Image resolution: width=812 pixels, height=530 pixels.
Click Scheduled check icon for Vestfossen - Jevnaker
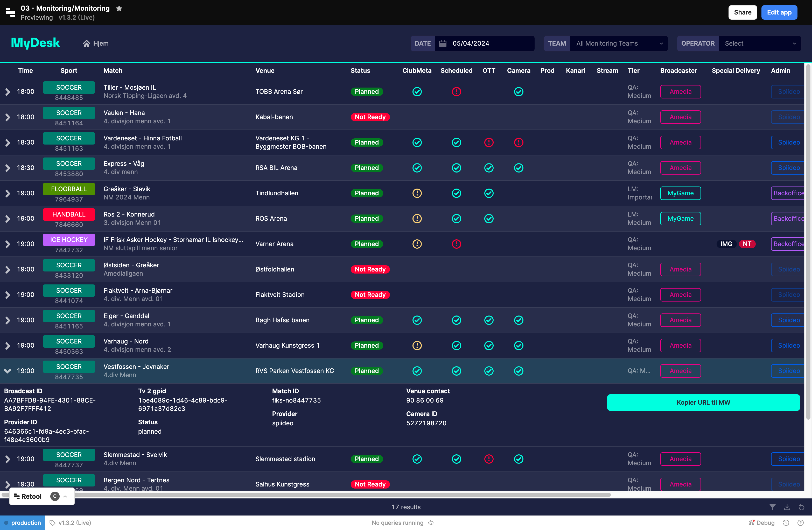tap(456, 371)
